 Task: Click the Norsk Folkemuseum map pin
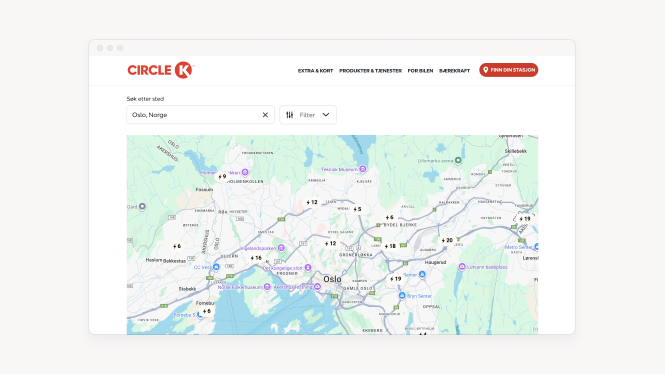(x=267, y=287)
